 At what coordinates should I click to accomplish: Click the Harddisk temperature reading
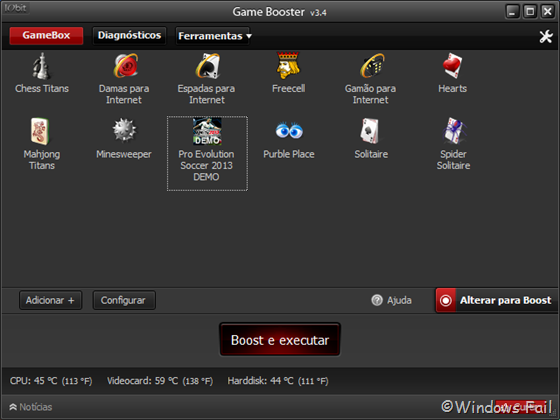click(278, 381)
